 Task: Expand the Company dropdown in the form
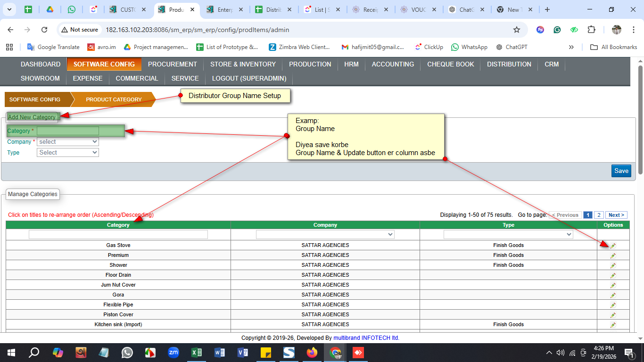[68, 142]
